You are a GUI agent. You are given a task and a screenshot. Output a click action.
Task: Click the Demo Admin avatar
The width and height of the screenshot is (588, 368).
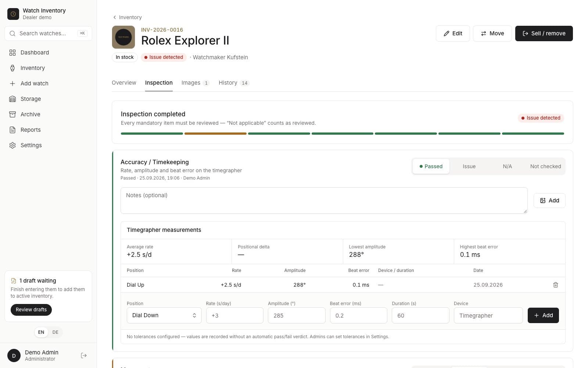(14, 355)
